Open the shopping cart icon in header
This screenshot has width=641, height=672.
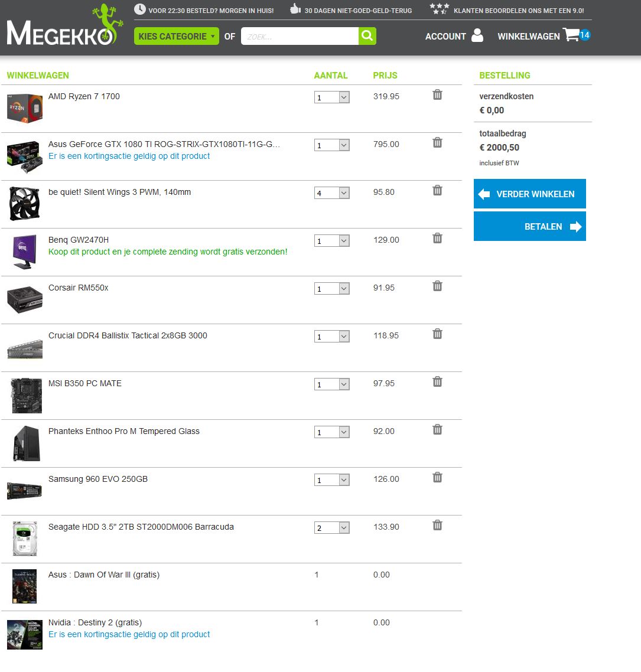571,35
